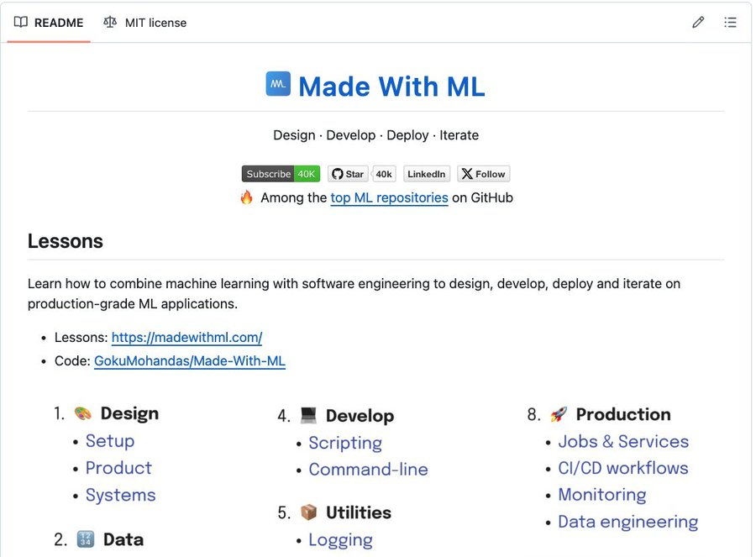756x557 pixels.
Task: Open the https://madewithml.com/ link
Action: (186, 337)
